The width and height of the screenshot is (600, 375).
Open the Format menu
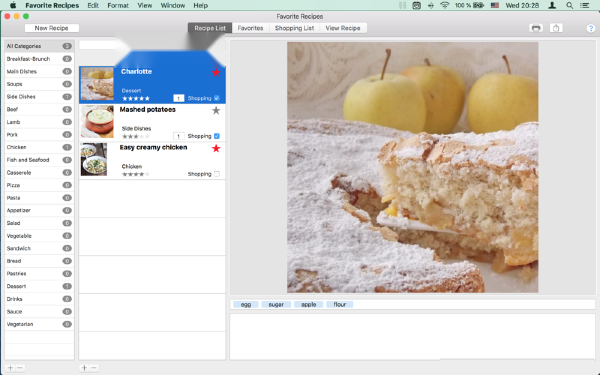coord(118,5)
